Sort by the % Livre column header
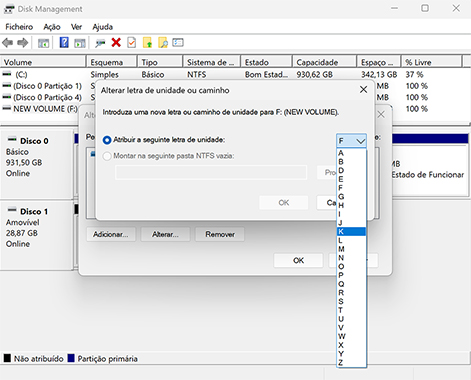471x380 pixels. [x=431, y=62]
